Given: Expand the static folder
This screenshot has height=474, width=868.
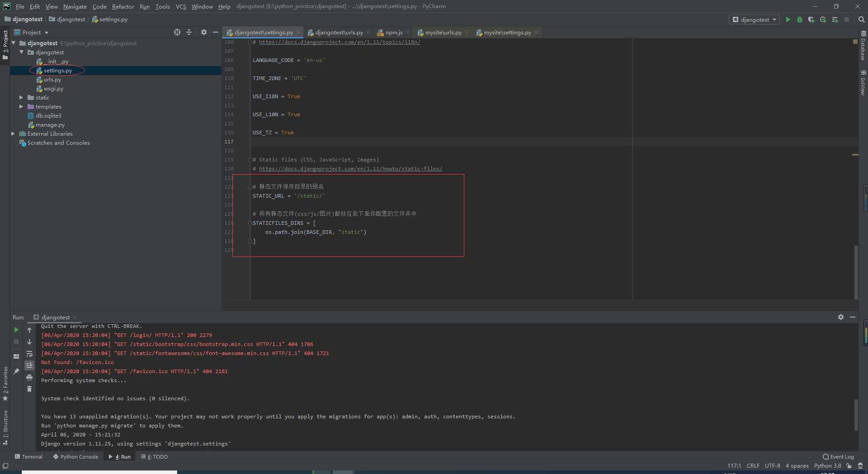Looking at the screenshot, I should (x=21, y=97).
